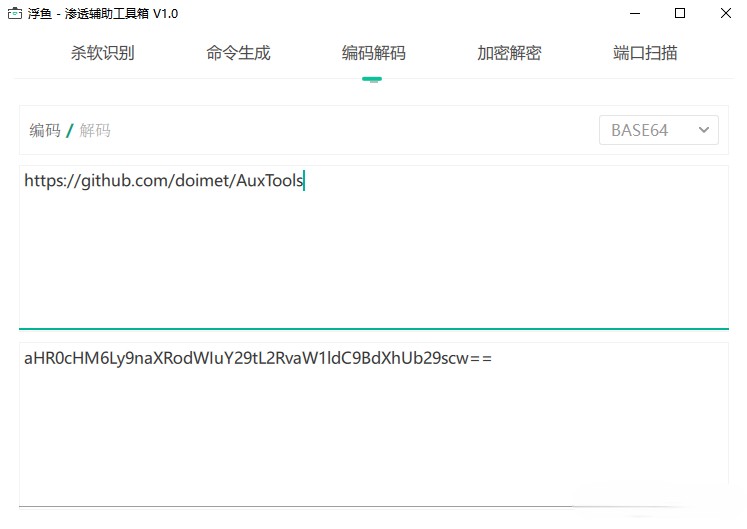Switch to the 命令生成 tab
747x529 pixels.
pos(238,53)
